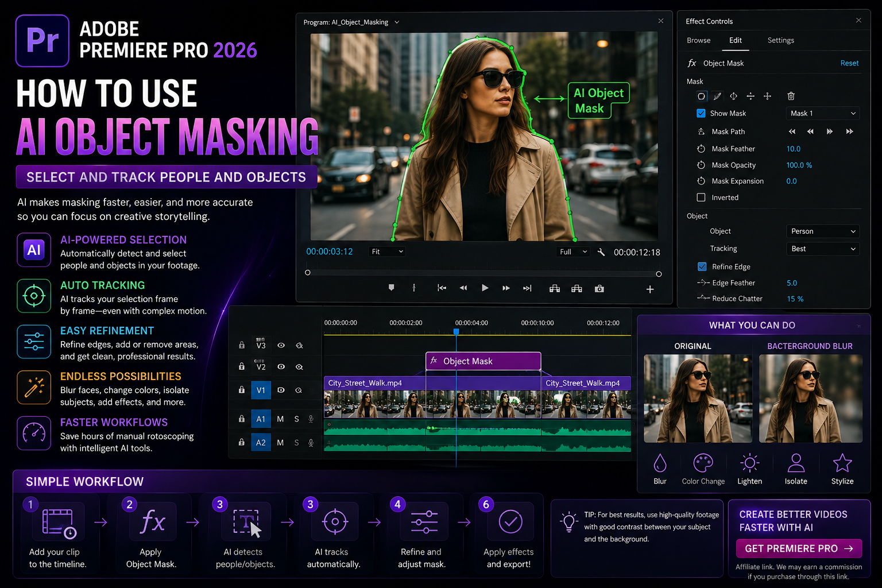Screen dimensions: 882x588
Task: Export frame with camera icon
Action: pyautogui.click(x=599, y=288)
